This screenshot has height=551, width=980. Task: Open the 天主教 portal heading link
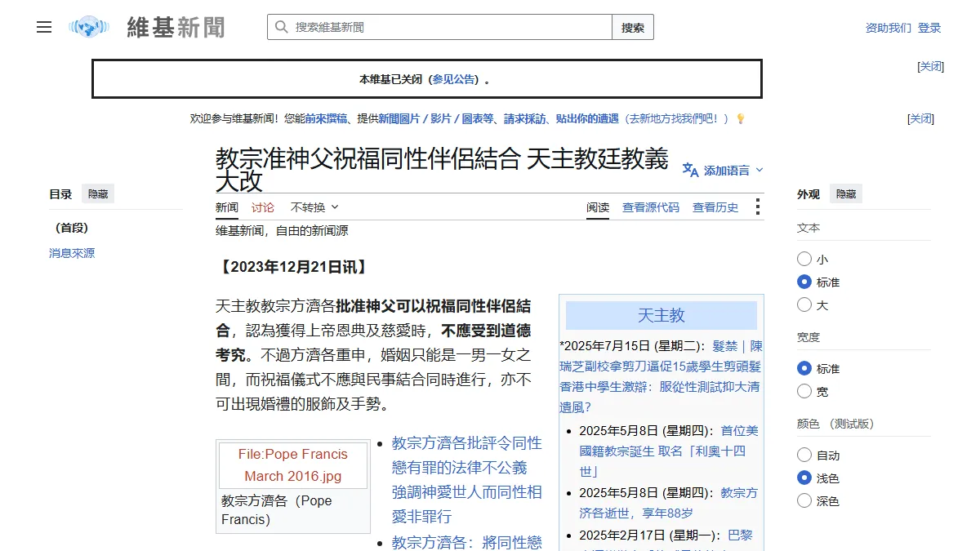(x=661, y=315)
